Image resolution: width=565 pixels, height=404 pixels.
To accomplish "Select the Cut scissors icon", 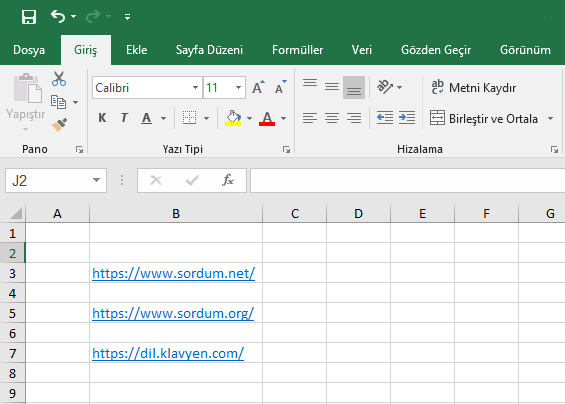I will click(59, 79).
